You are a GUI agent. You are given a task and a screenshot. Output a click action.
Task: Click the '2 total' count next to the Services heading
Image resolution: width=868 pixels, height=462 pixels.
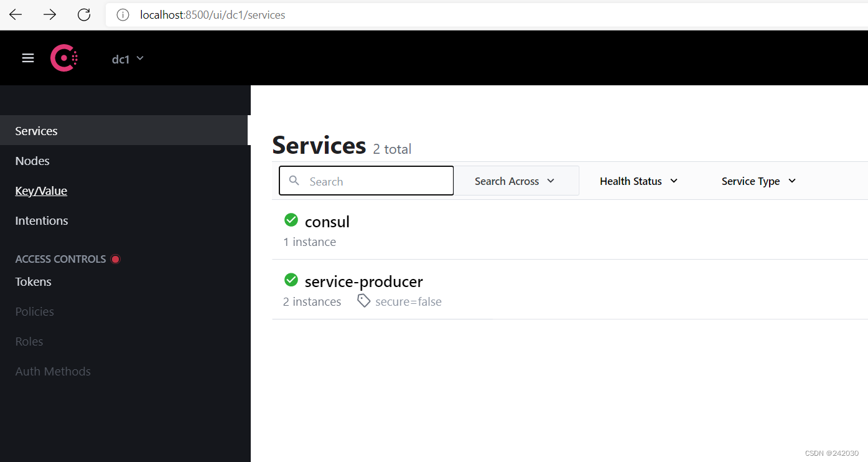point(392,149)
